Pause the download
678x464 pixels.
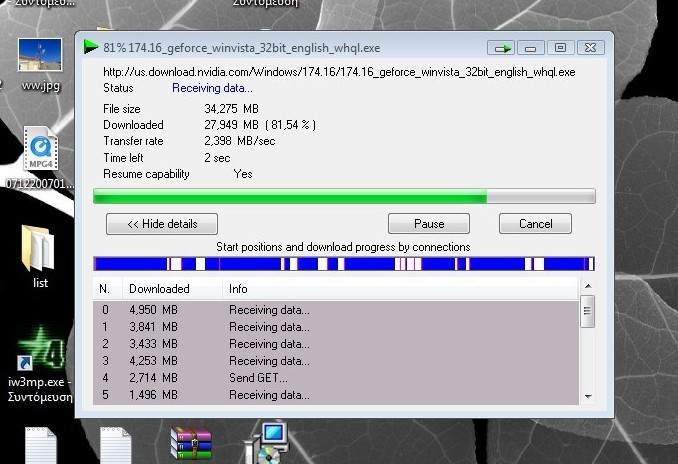coord(429,224)
